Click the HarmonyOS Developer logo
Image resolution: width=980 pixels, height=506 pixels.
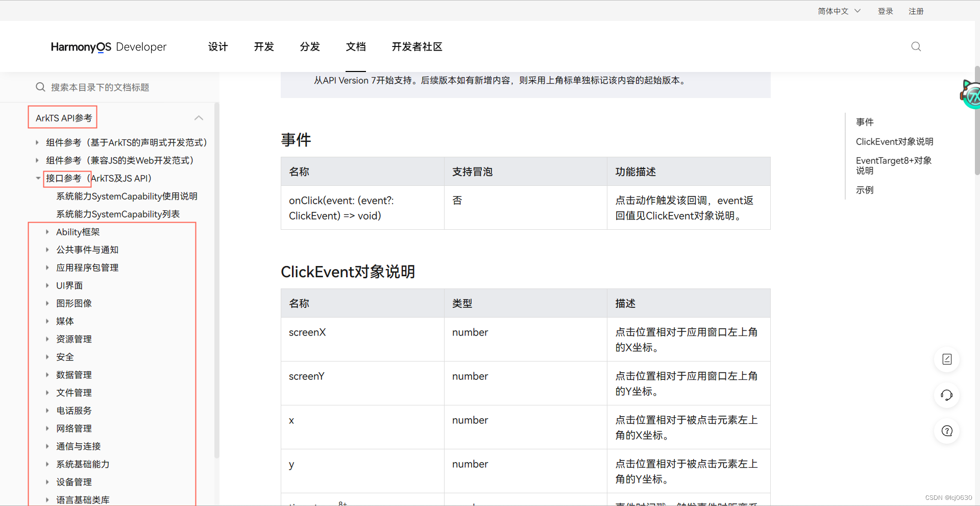tap(108, 47)
